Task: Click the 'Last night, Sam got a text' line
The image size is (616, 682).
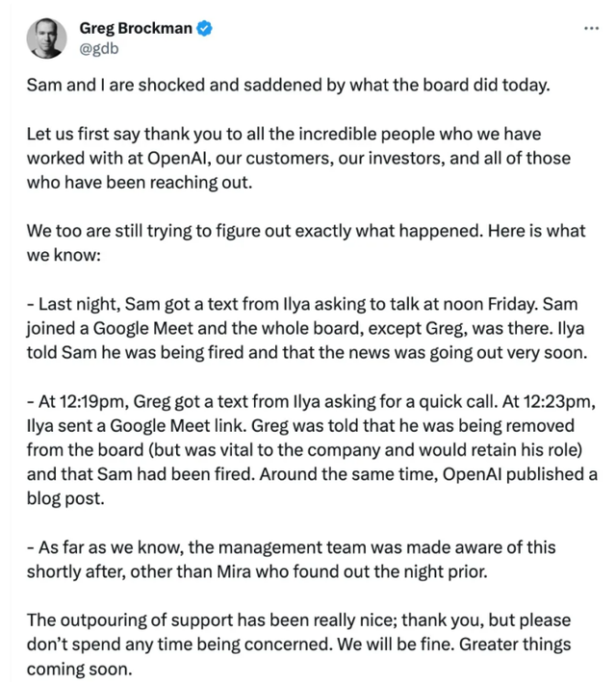Action: (301, 304)
